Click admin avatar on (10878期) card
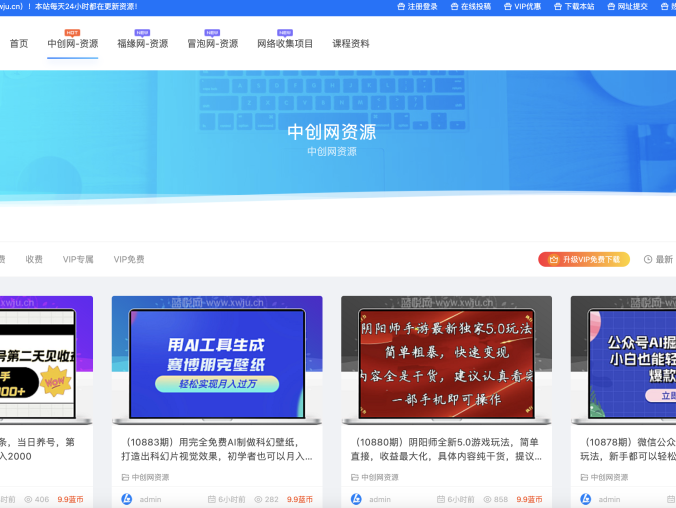This screenshot has height=508, width=676. point(585,499)
